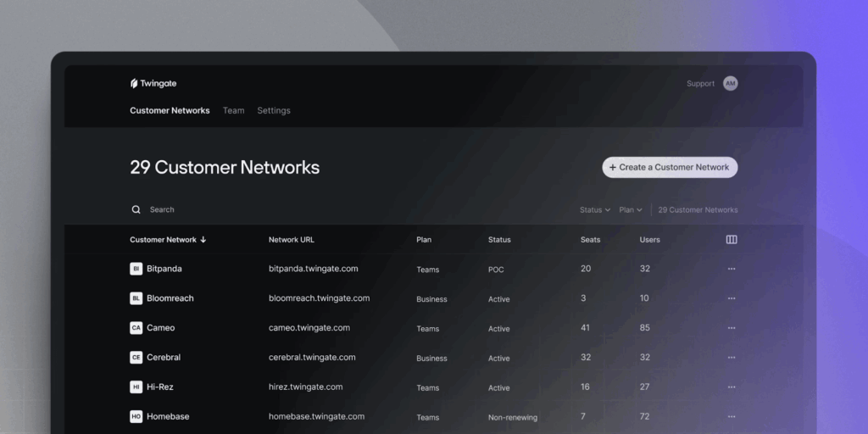Open the column layout icon
This screenshot has height=434, width=868.
point(732,240)
